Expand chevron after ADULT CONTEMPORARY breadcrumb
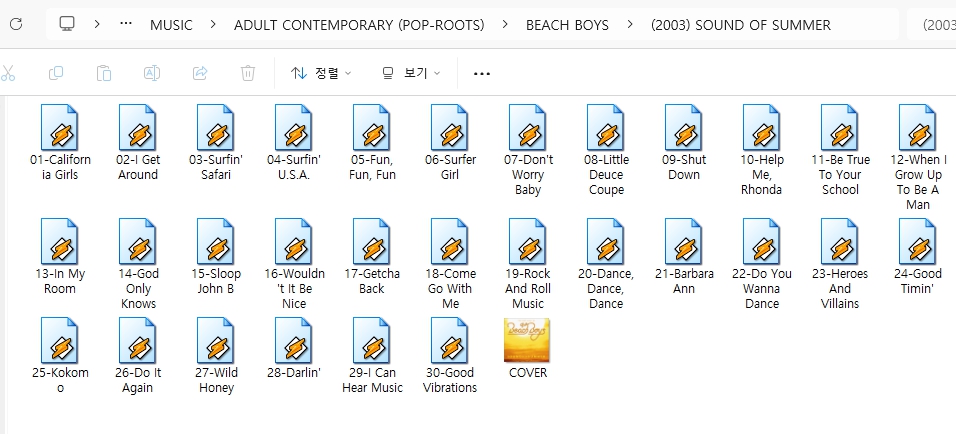Viewport: 956px width, 434px height. 505,24
